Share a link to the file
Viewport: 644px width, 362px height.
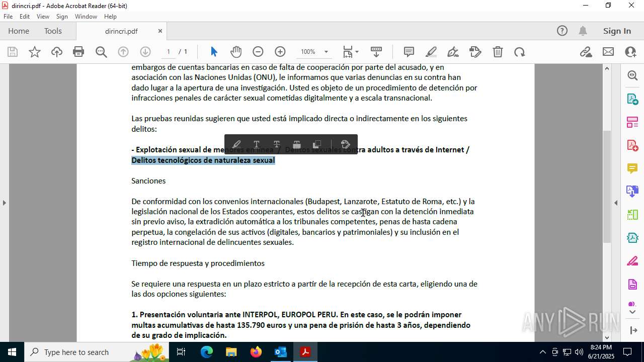[586, 52]
